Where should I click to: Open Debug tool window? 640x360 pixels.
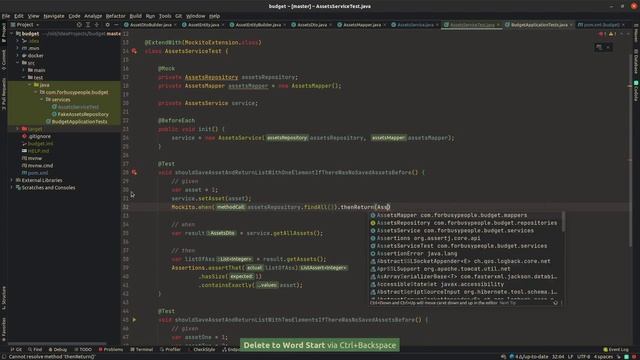(58, 349)
